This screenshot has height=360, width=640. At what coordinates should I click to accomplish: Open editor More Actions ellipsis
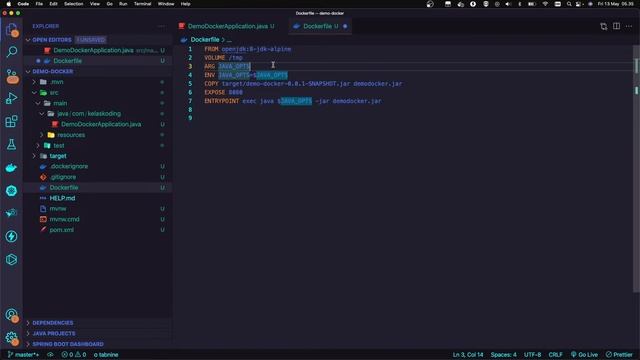629,26
